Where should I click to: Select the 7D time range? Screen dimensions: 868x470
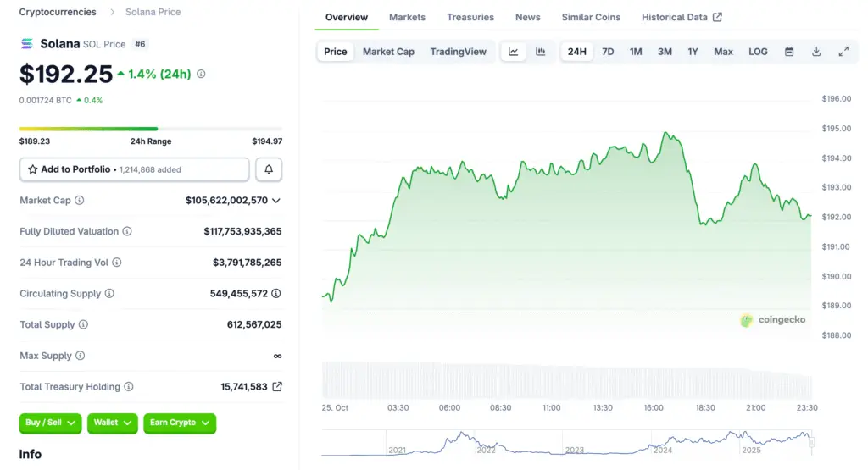click(x=608, y=52)
